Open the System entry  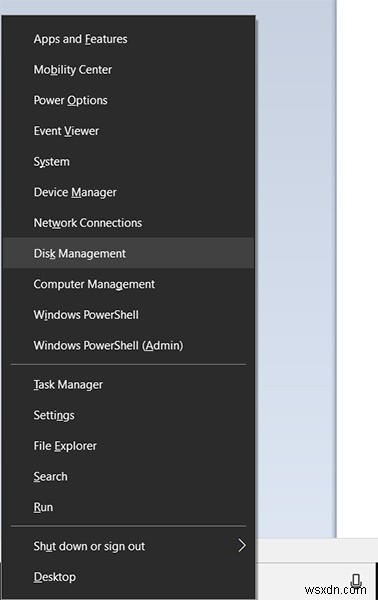pyautogui.click(x=128, y=161)
